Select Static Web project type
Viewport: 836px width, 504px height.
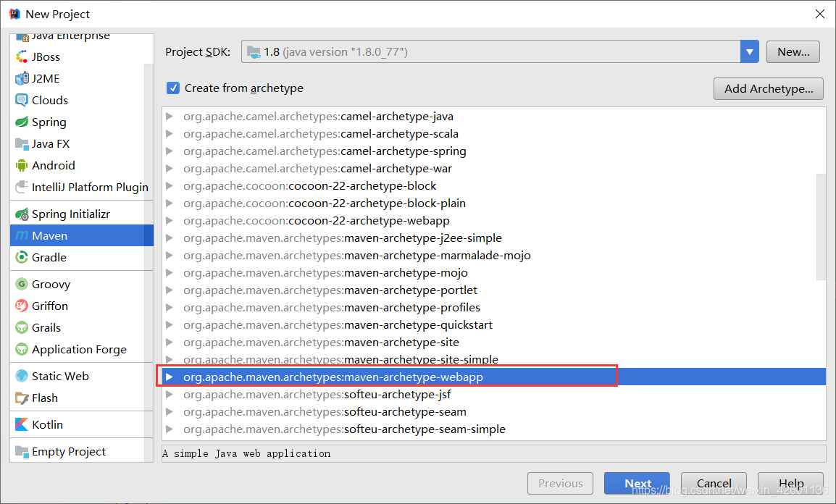(82, 376)
